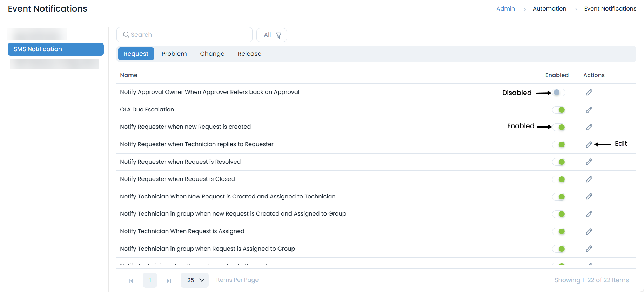Edit 'Notify Requester when Technician replies to Requester'
Image resolution: width=644 pixels, height=292 pixels.
click(x=589, y=144)
